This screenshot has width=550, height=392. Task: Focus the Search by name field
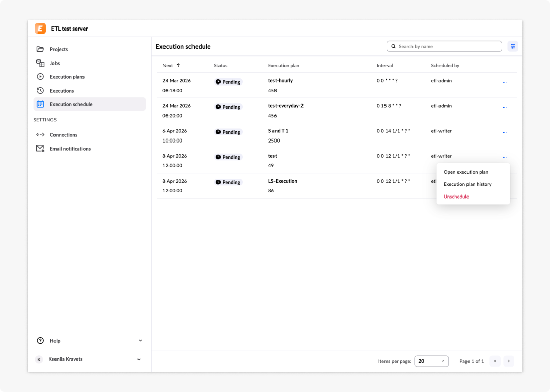pos(444,46)
